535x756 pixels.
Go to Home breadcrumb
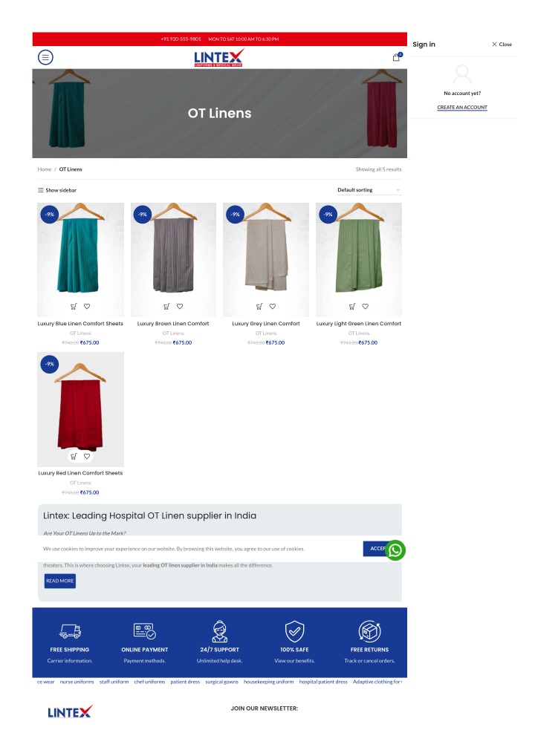[45, 169]
